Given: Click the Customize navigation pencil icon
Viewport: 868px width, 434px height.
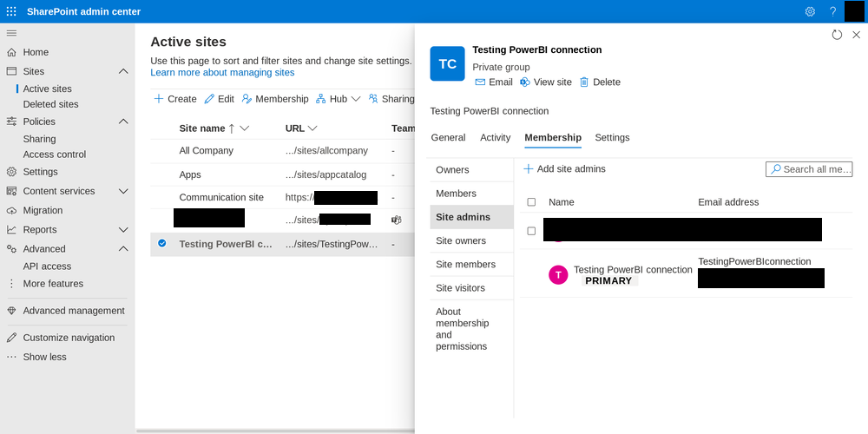Looking at the screenshot, I should 11,338.
